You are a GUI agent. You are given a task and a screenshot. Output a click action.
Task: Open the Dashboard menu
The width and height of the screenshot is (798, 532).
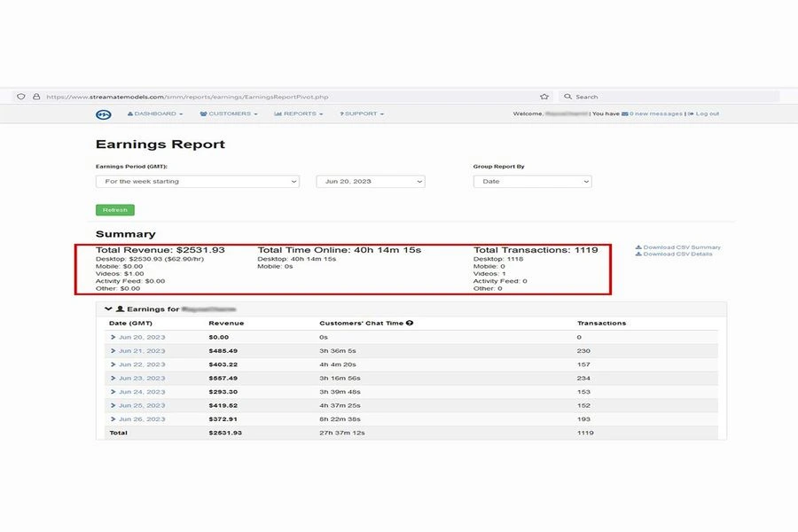coord(155,114)
